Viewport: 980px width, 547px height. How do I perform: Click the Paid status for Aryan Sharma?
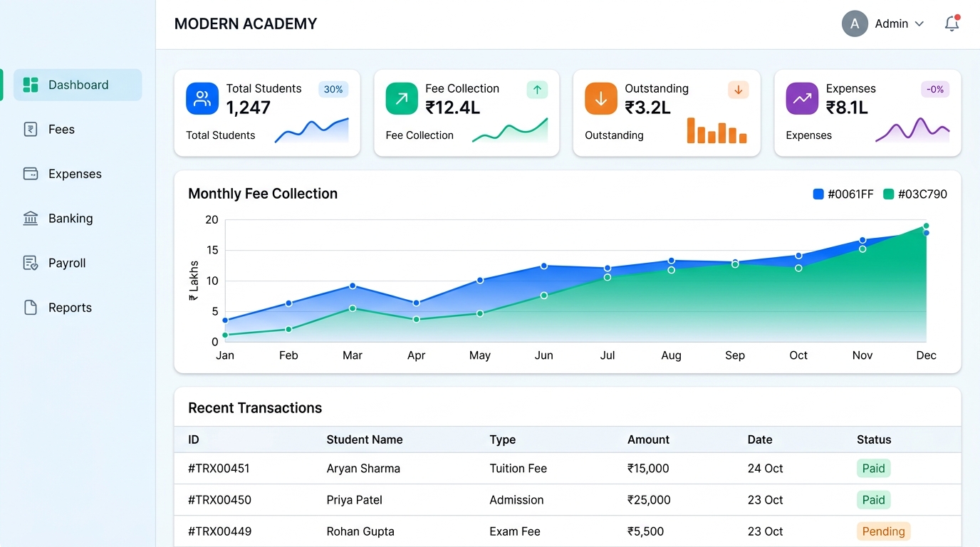point(873,469)
